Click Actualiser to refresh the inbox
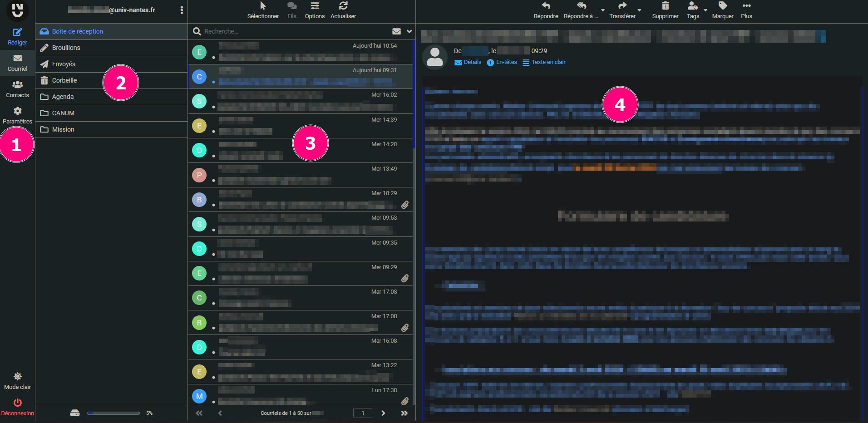The width and height of the screenshot is (868, 423). click(343, 10)
